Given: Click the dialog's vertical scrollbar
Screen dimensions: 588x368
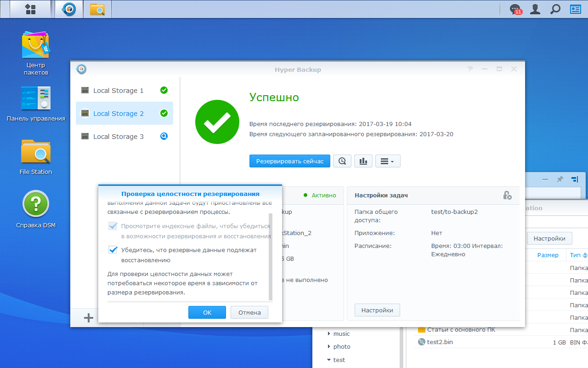Looking at the screenshot, I should pyautogui.click(x=271, y=256).
